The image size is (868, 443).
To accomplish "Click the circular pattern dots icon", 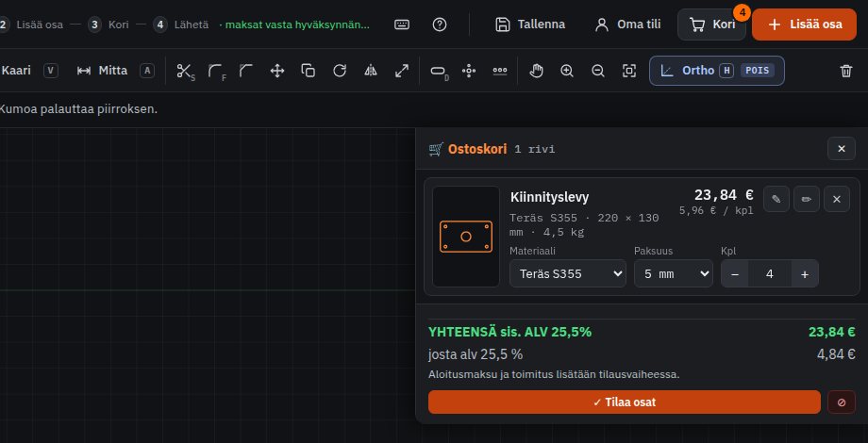I will click(470, 71).
